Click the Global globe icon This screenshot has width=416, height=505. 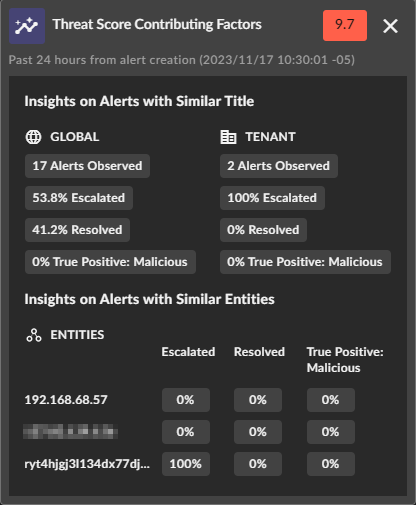tap(33, 137)
